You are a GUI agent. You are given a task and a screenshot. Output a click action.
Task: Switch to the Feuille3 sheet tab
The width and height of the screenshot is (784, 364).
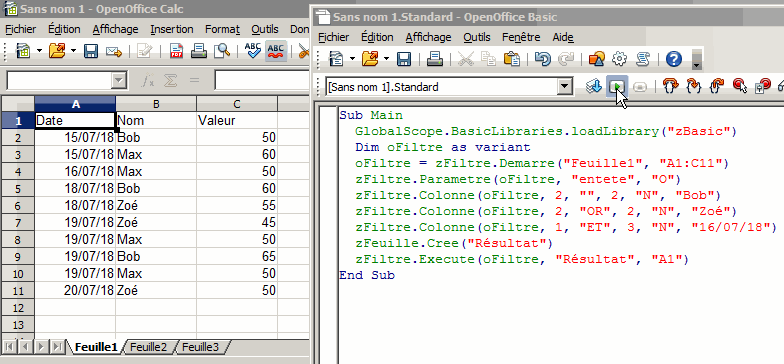[200, 346]
